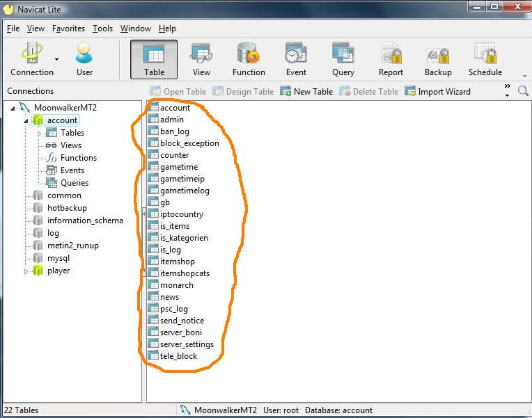532x418 pixels.
Task: Click the Design Table button
Action: (243, 92)
